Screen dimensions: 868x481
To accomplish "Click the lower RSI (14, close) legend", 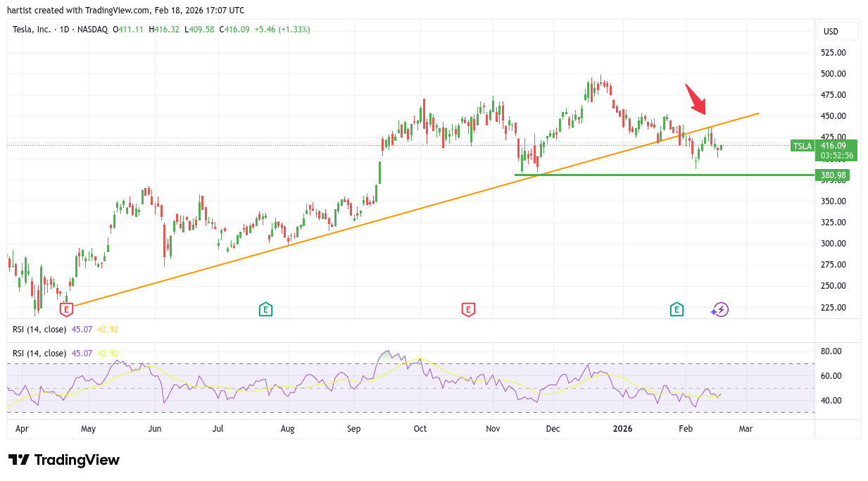I will [x=39, y=354].
